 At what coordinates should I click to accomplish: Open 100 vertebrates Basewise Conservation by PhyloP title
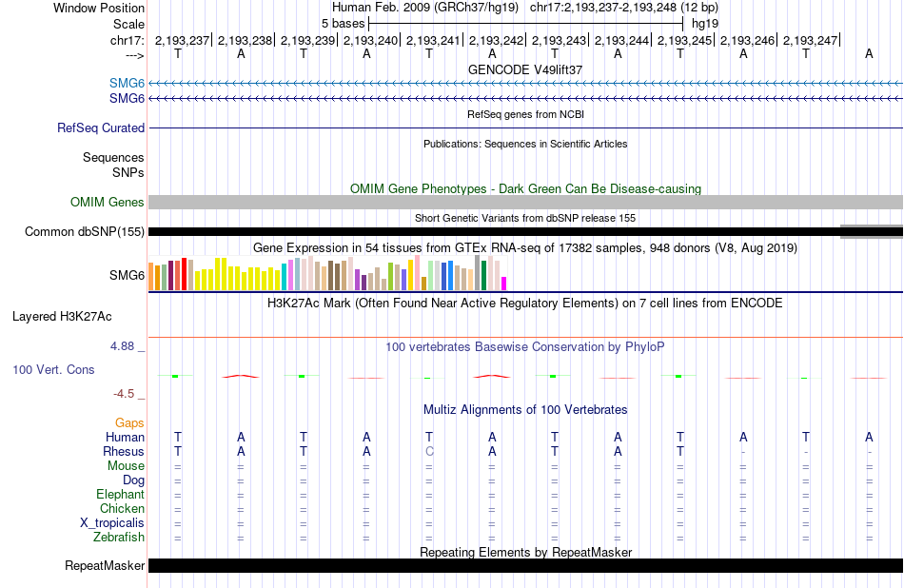tap(525, 346)
